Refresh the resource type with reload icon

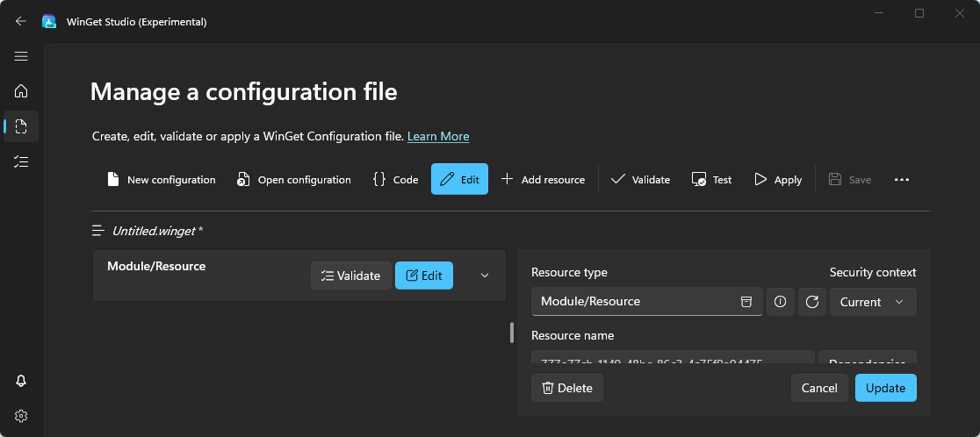(812, 302)
